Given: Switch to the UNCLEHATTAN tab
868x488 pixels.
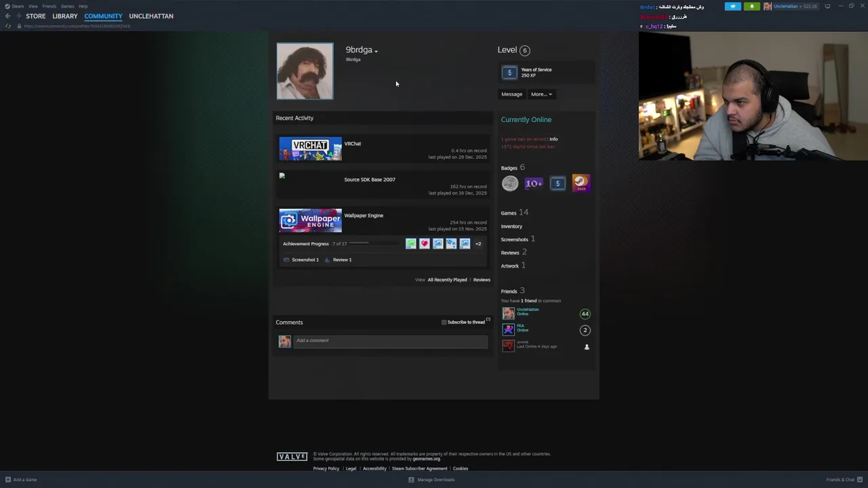Looking at the screenshot, I should pyautogui.click(x=151, y=16).
